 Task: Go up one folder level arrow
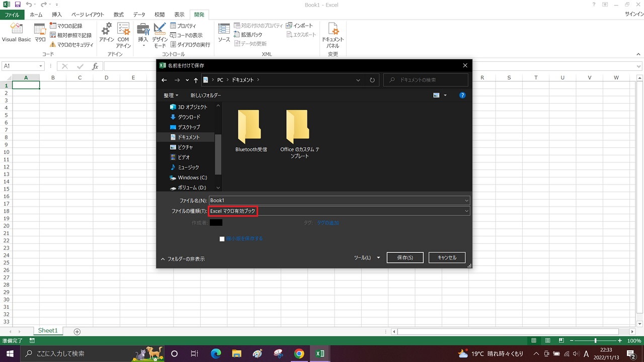[x=196, y=80]
